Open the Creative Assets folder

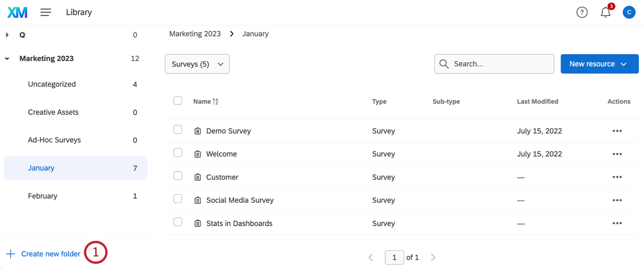pyautogui.click(x=53, y=112)
